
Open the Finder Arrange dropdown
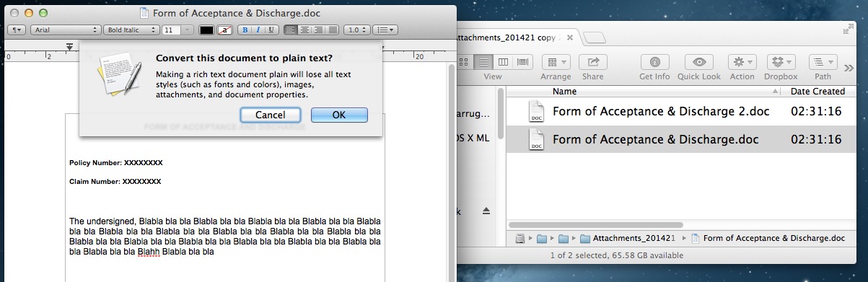[x=556, y=62]
